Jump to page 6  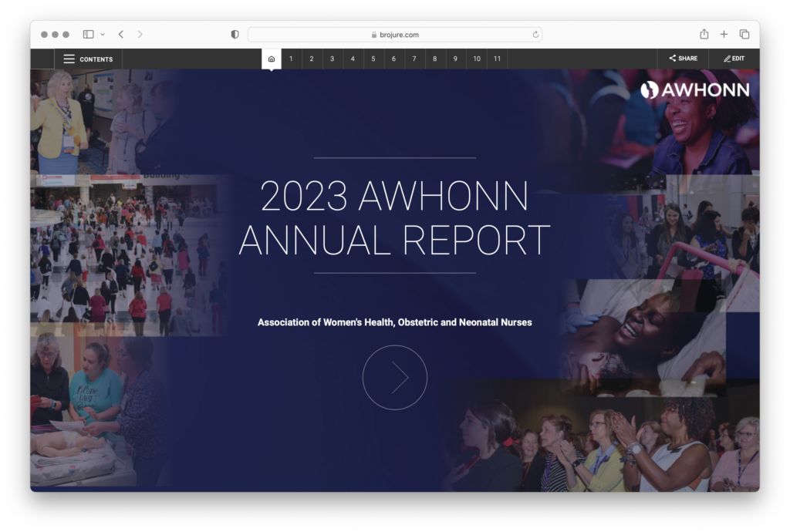[x=394, y=59]
